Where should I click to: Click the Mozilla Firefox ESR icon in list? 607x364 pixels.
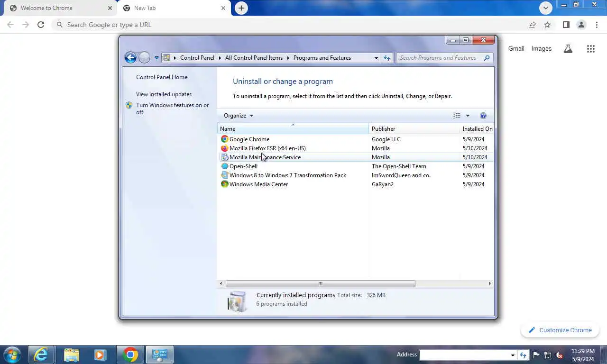point(224,148)
